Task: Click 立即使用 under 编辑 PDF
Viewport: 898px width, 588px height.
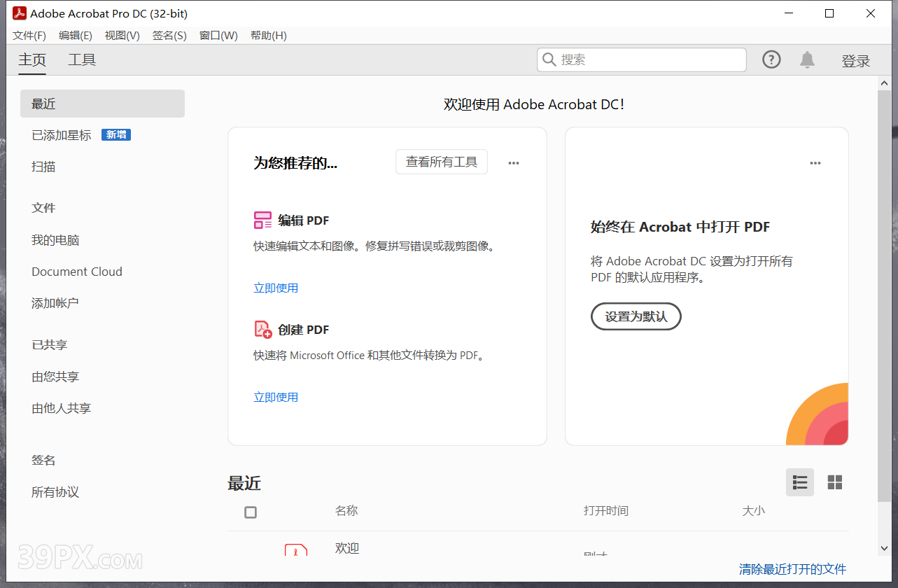Action: click(x=276, y=288)
